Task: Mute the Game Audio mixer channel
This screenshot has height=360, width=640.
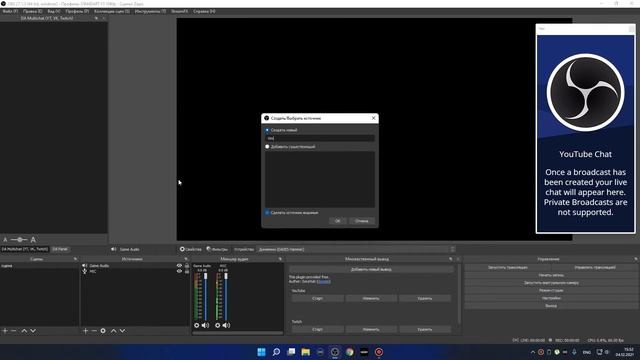Action: (x=205, y=325)
